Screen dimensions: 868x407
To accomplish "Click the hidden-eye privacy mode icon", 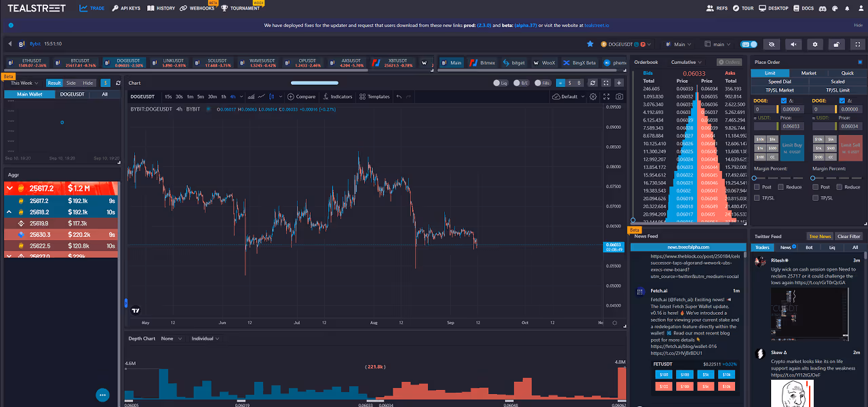I will (x=771, y=44).
